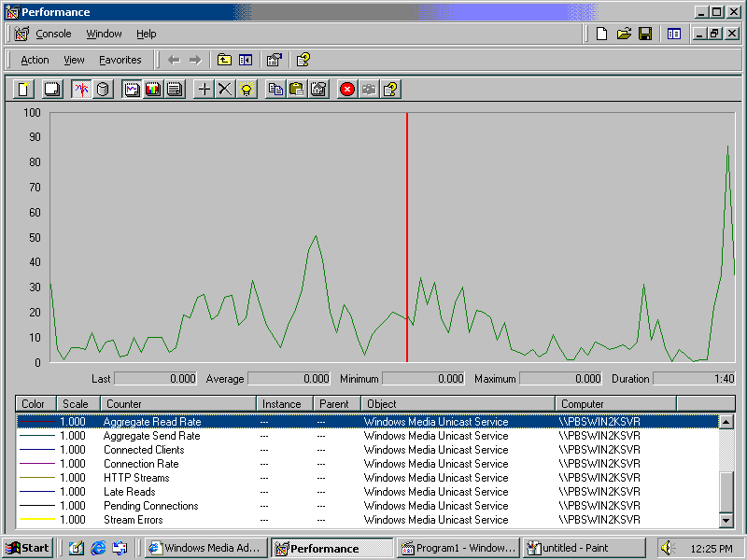747x560 pixels.
Task: Click the Maximum value field
Action: tap(561, 379)
